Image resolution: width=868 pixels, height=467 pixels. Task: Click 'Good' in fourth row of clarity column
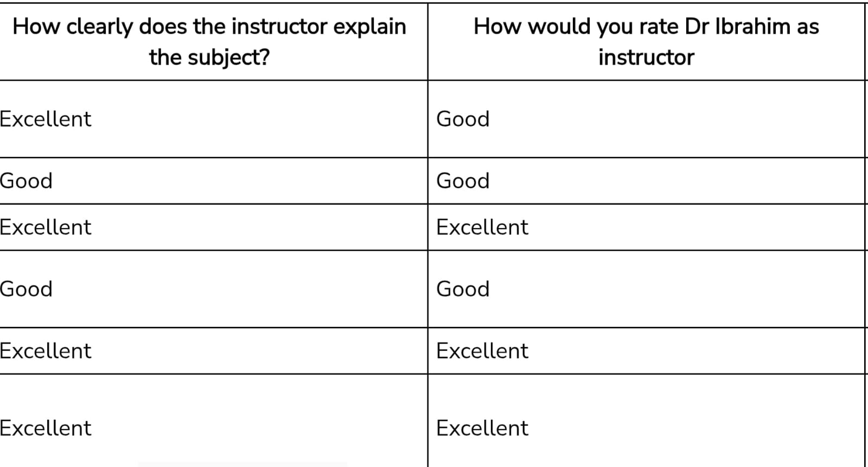[27, 289]
